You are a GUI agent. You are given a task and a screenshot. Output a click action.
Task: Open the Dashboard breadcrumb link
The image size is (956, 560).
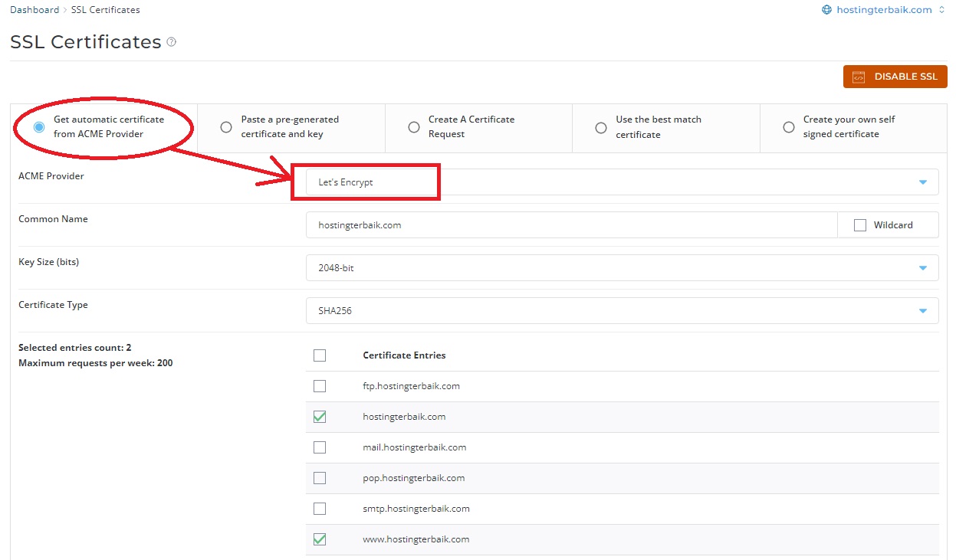click(34, 10)
